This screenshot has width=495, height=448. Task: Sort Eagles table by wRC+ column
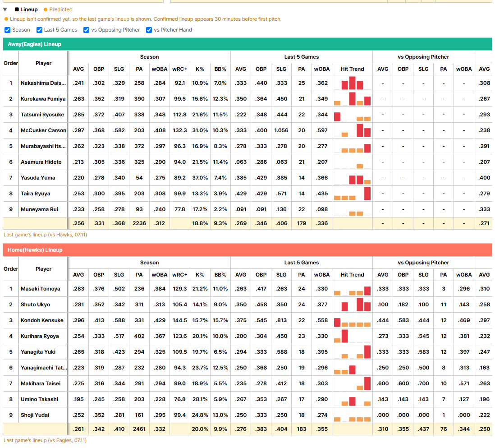pos(179,69)
